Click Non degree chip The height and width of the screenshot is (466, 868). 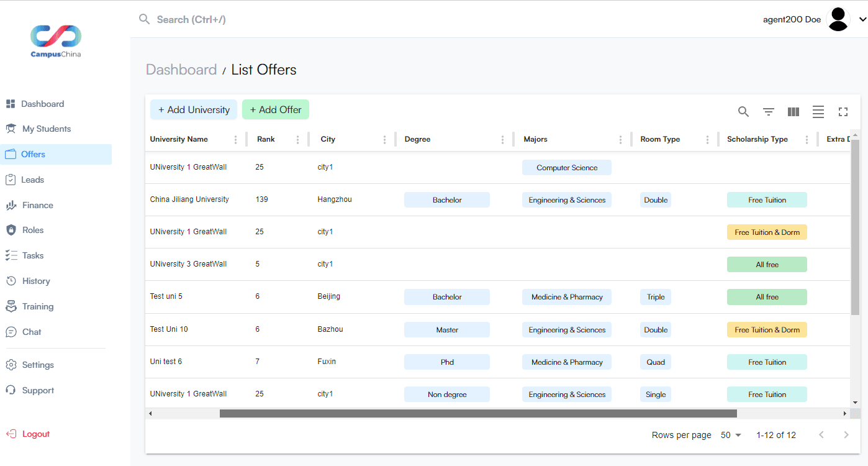447,395
